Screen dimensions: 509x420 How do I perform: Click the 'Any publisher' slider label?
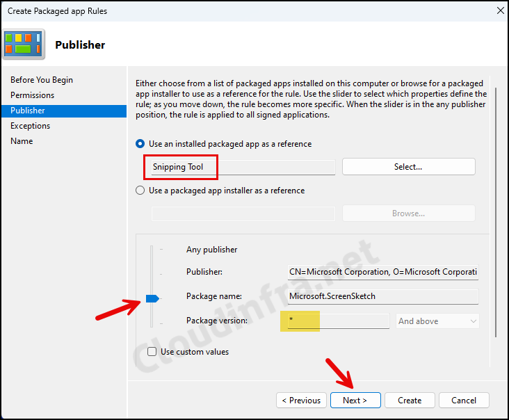pyautogui.click(x=211, y=250)
